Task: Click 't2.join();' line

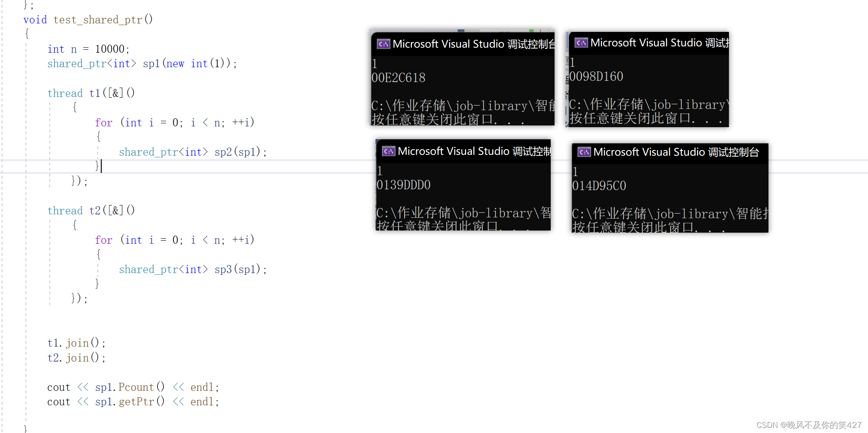Action: [x=77, y=358]
